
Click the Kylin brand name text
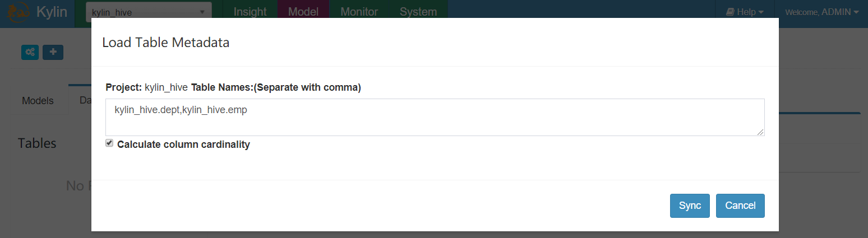(x=52, y=12)
